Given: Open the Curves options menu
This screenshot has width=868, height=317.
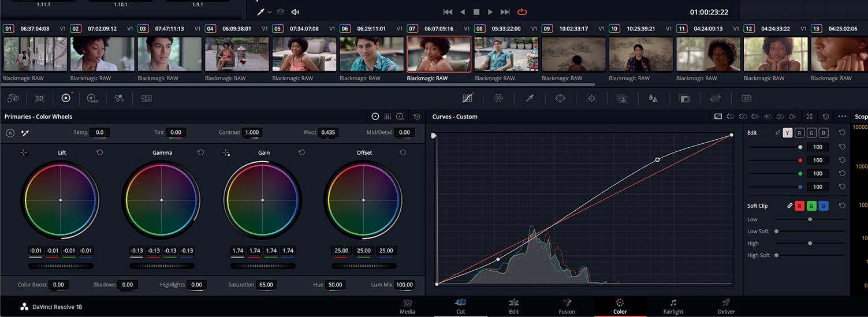Looking at the screenshot, I should (842, 117).
